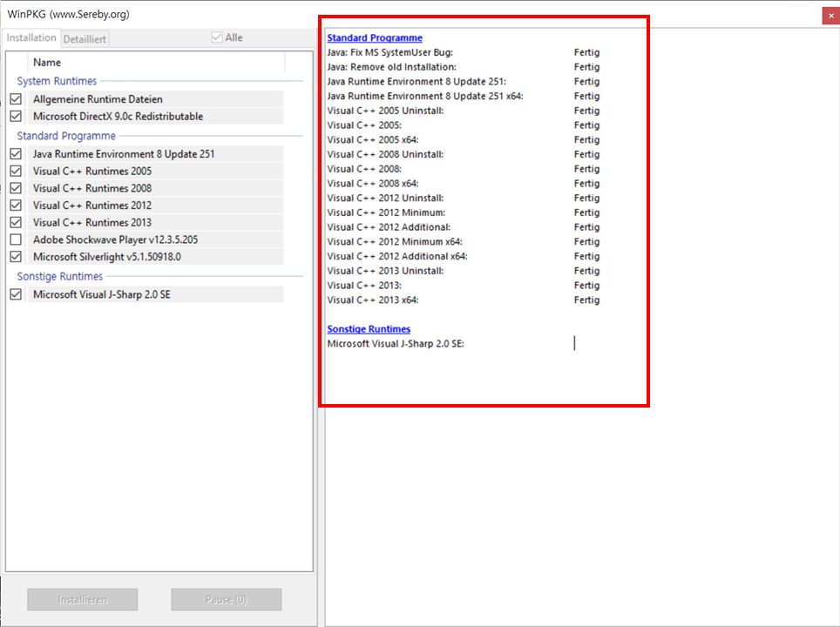840x627 pixels.
Task: Click log line Visual C++ 2013 x64
Action: click(x=373, y=300)
